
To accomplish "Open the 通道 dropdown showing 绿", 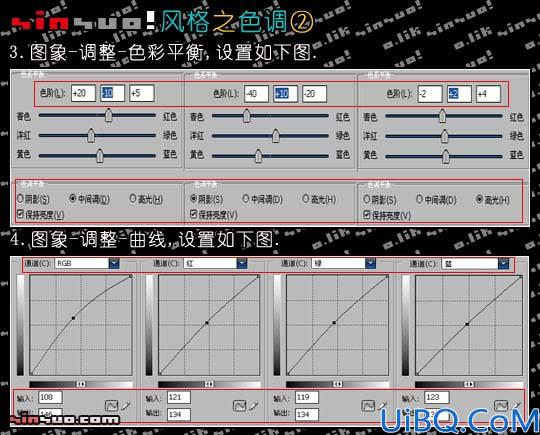I will click(343, 263).
